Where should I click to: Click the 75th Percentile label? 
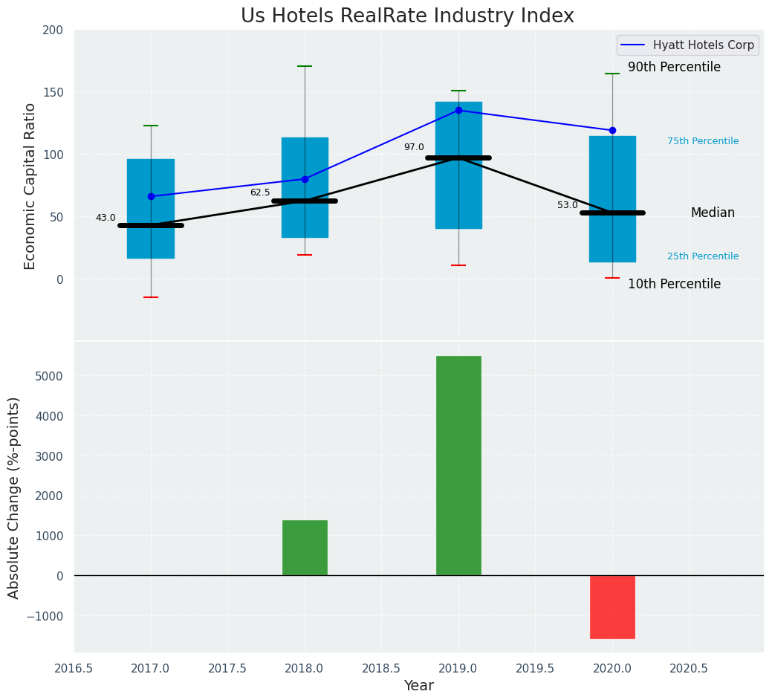(703, 141)
